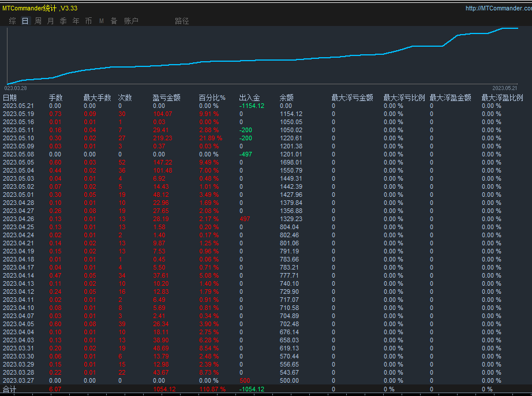532x396 pixels.
Task: Select the 2023.05.10 row date
Action: click(18, 138)
